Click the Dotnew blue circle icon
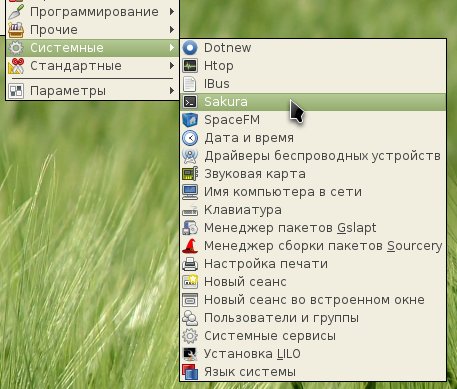 click(x=190, y=48)
